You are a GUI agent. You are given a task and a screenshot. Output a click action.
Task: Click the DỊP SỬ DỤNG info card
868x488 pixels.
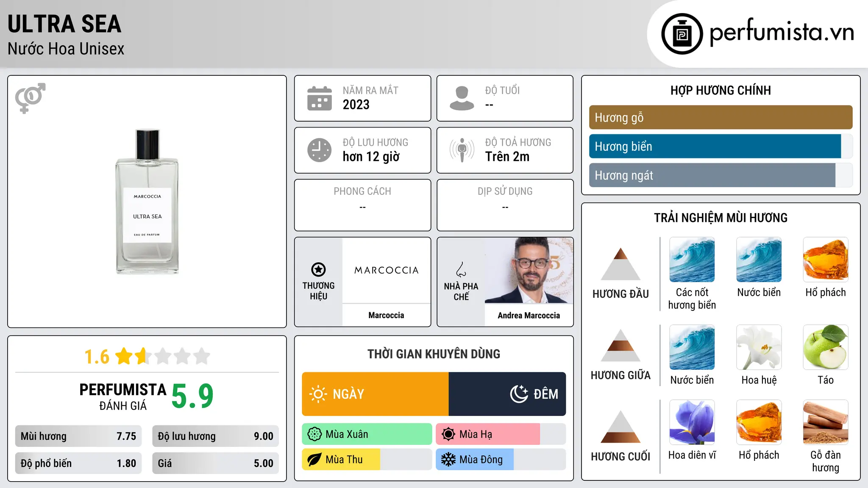pyautogui.click(x=505, y=205)
